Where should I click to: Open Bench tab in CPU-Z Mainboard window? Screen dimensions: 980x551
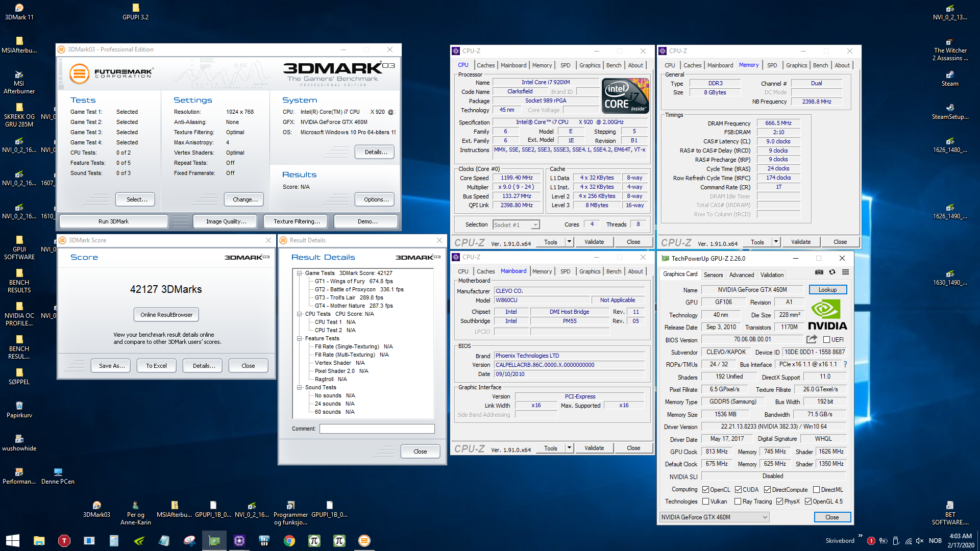614,271
